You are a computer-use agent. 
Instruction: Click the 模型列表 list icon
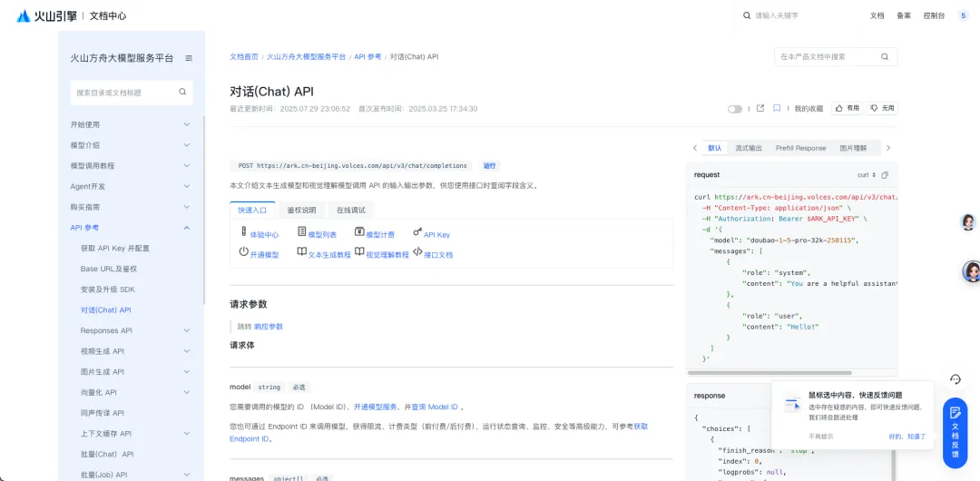(x=302, y=232)
